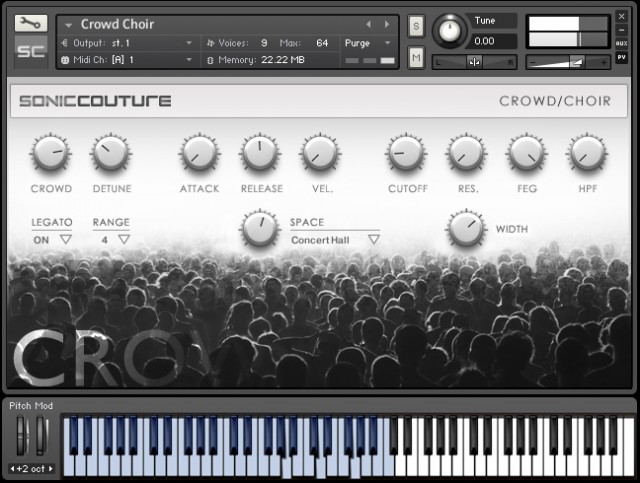Mute the instrument with M button
This screenshot has width=640, height=483.
416,59
